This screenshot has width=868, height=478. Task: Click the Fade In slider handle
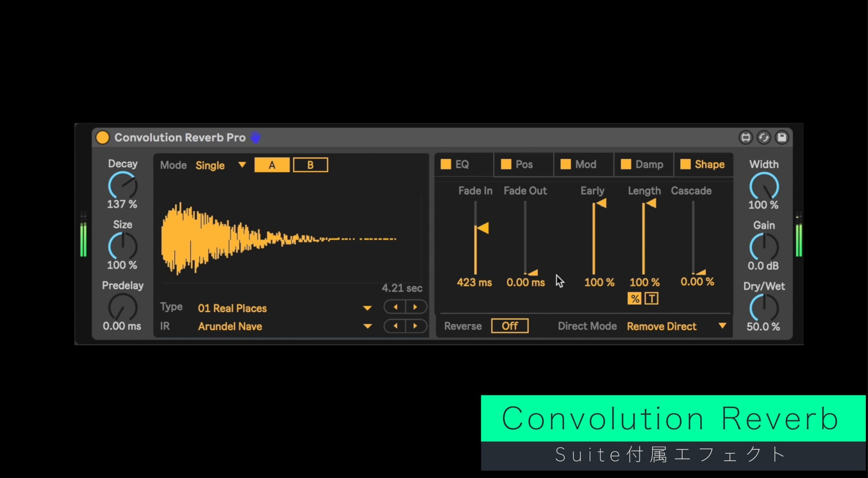pos(482,228)
